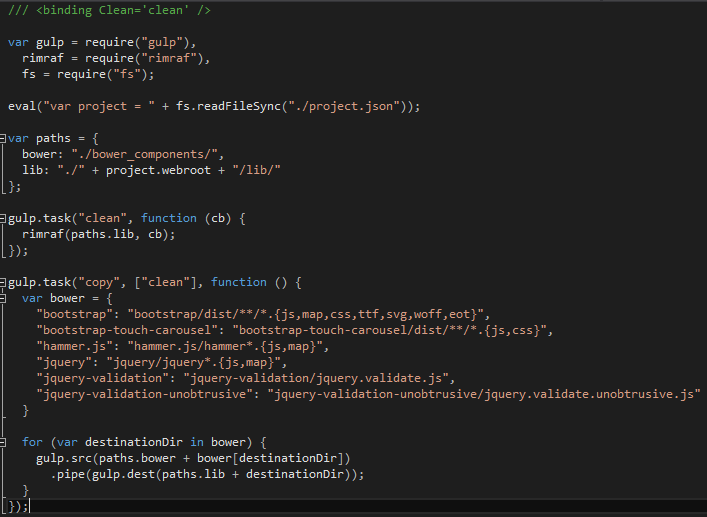Collapse the 'var bower' object block
Screen dimensions: 707x517
[x=4, y=298]
